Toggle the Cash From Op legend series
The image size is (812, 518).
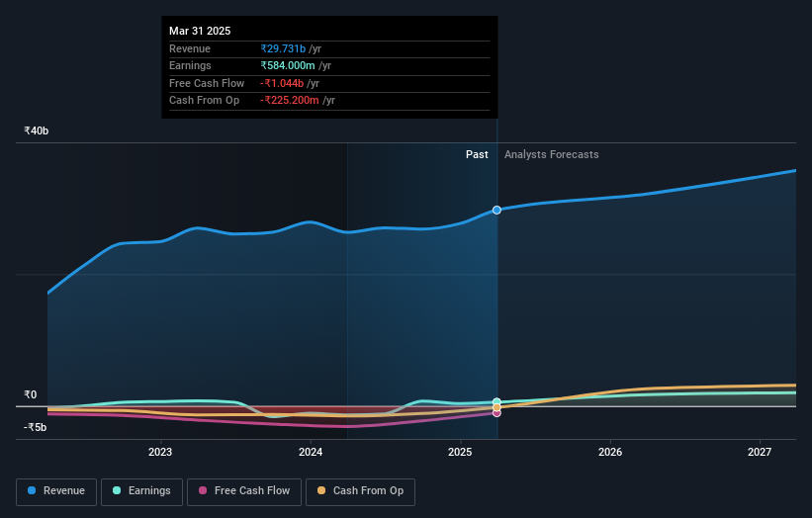(360, 491)
